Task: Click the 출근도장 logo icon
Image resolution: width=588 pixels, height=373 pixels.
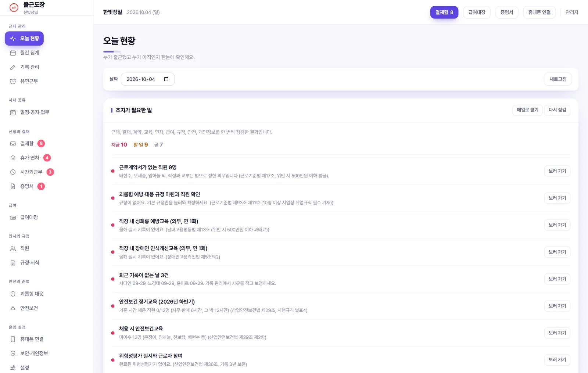Action: tap(14, 7)
